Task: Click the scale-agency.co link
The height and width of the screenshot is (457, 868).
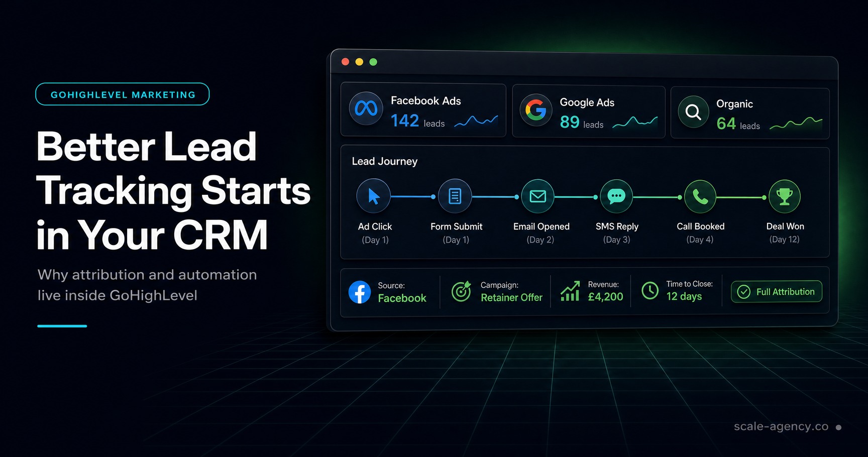Action: (x=781, y=426)
